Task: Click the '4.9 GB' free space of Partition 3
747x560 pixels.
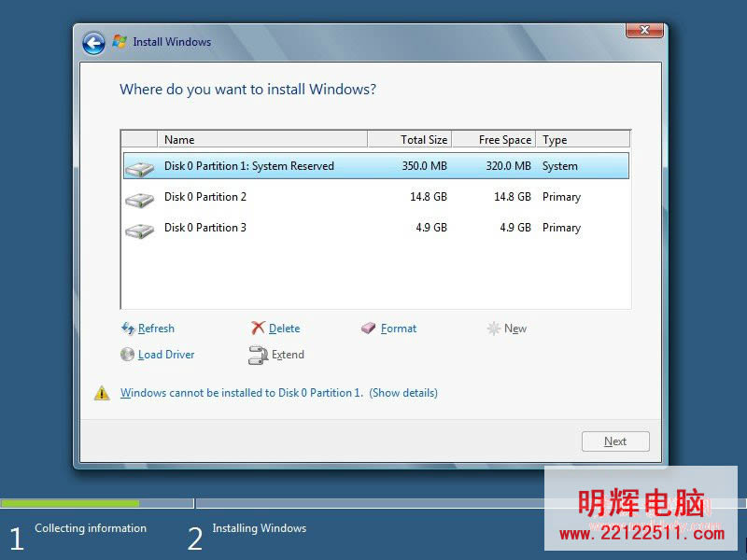Action: [x=515, y=228]
